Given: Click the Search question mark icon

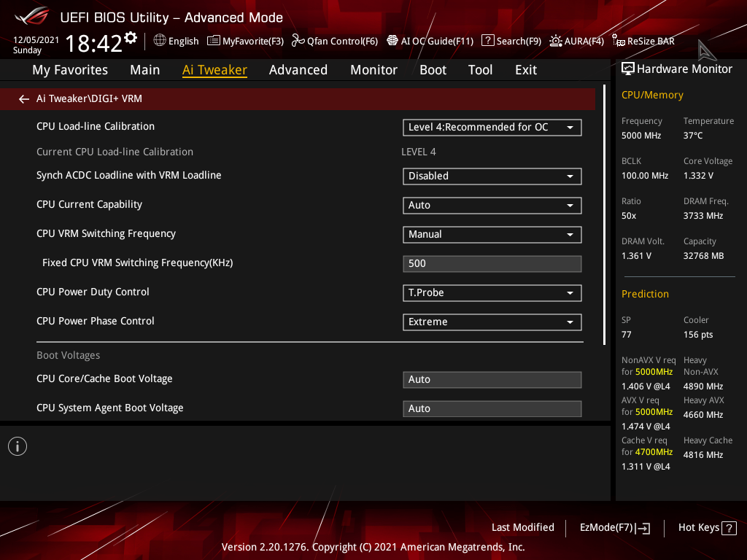Looking at the screenshot, I should pos(488,41).
